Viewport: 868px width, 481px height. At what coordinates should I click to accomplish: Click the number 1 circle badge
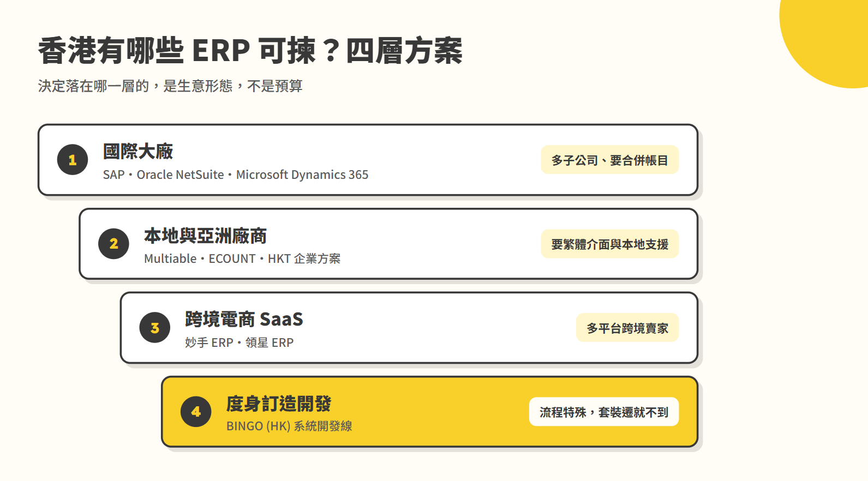tap(73, 160)
